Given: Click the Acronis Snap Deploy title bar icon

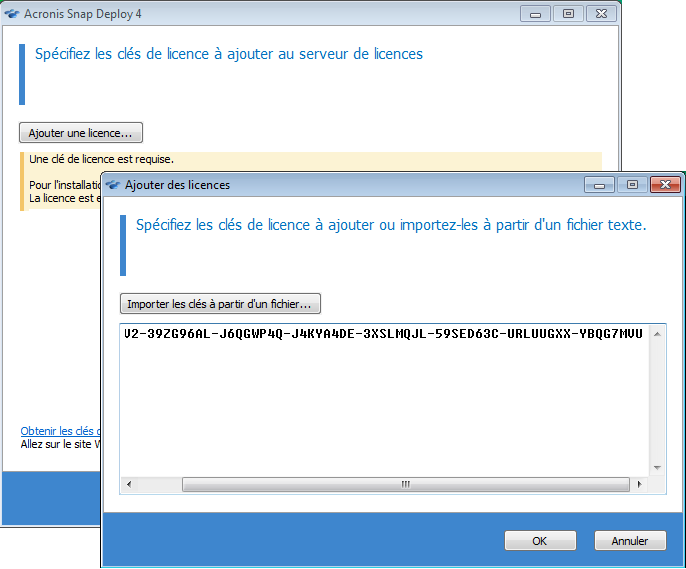Looking at the screenshot, I should (12, 13).
